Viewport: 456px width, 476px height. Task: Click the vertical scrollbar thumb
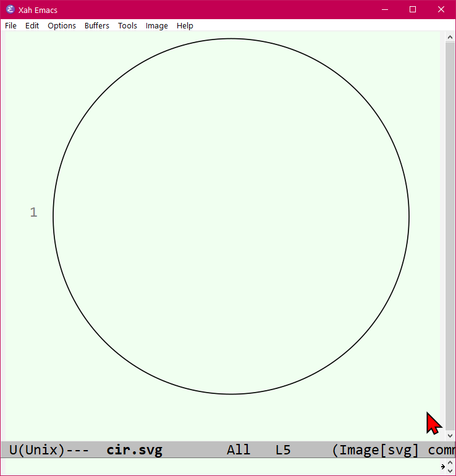point(450,236)
